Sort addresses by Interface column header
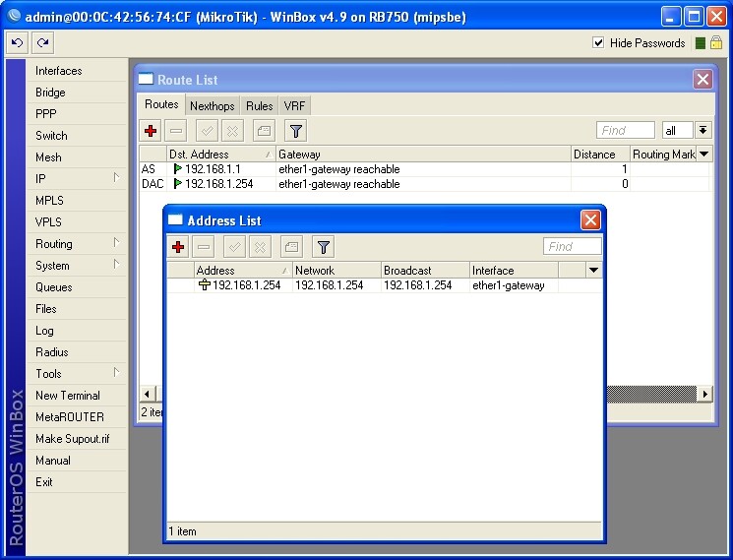The image size is (733, 560). pyautogui.click(x=514, y=271)
